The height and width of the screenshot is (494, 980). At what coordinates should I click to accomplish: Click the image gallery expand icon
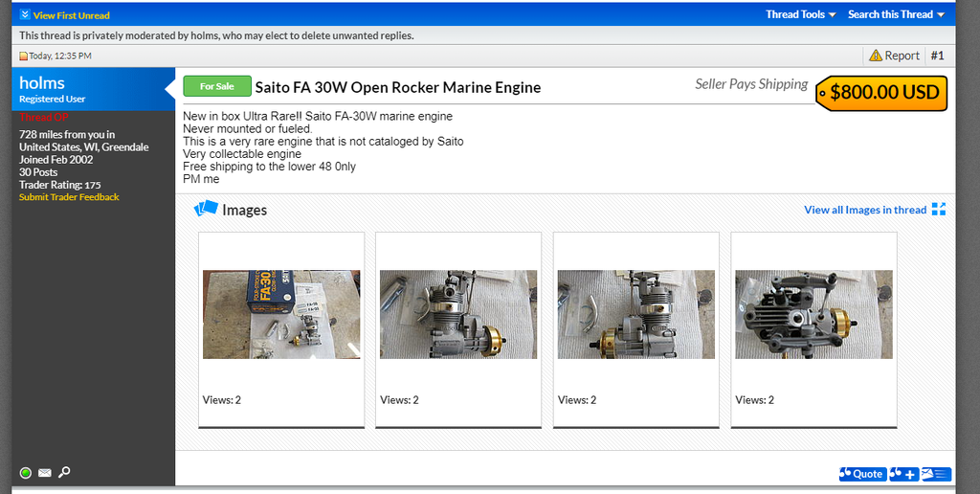938,210
